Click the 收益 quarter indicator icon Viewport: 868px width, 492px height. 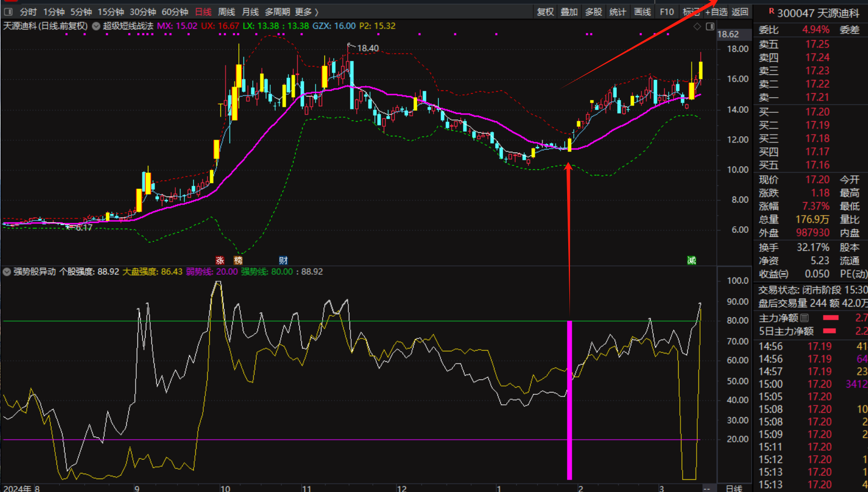tap(784, 274)
